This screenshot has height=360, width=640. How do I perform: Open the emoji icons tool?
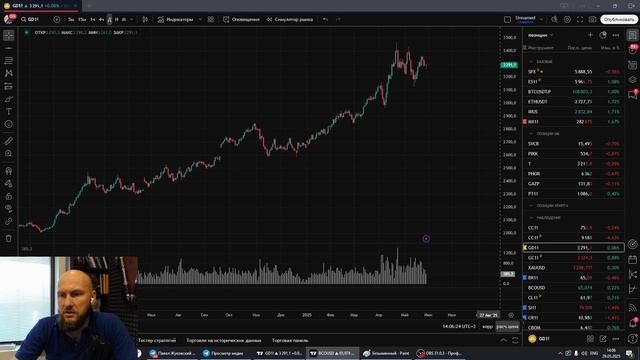pyautogui.click(x=9, y=124)
